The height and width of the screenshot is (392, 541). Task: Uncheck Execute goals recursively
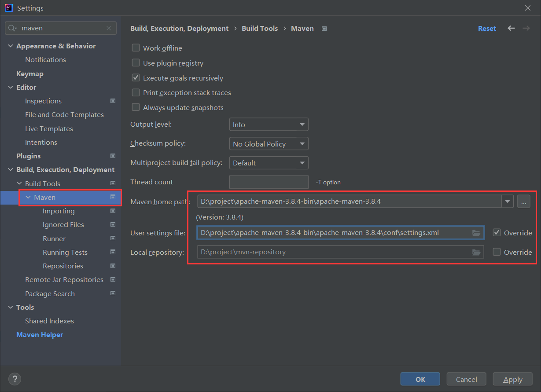(136, 78)
